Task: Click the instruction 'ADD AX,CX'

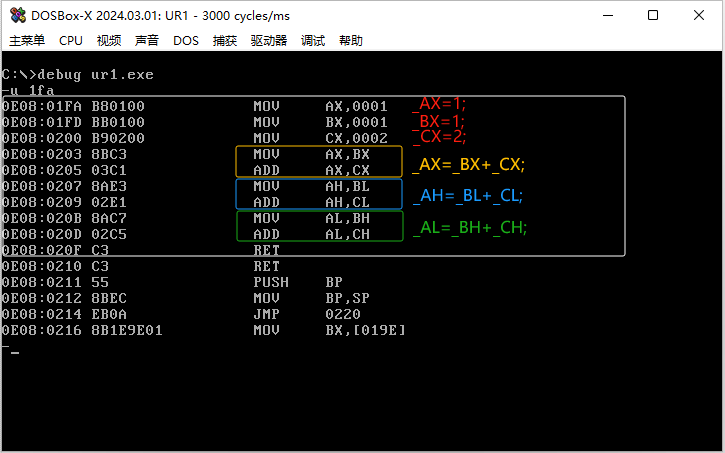Action: click(x=311, y=171)
